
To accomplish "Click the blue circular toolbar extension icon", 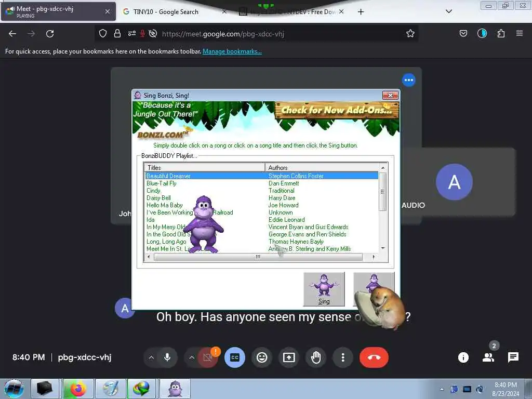I will point(482,33).
